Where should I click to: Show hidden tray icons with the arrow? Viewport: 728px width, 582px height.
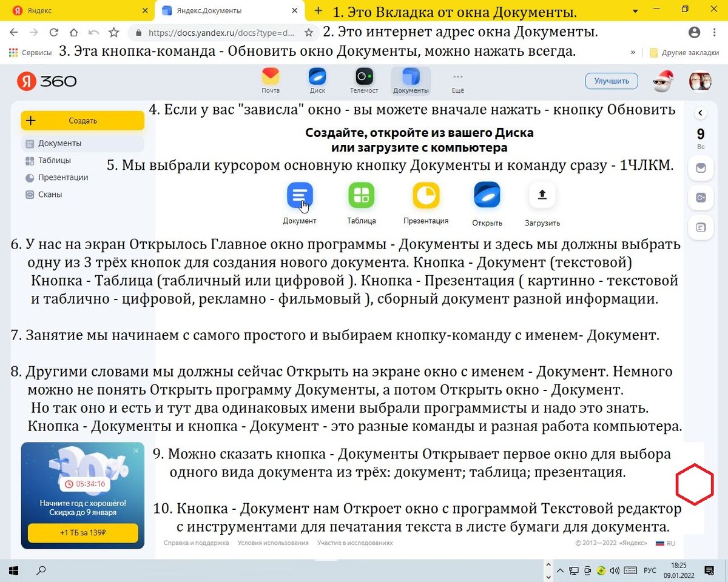[x=560, y=570]
